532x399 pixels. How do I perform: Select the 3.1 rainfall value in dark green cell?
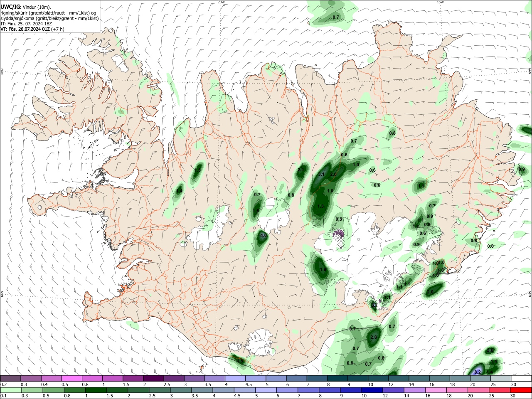pyautogui.click(x=321, y=175)
